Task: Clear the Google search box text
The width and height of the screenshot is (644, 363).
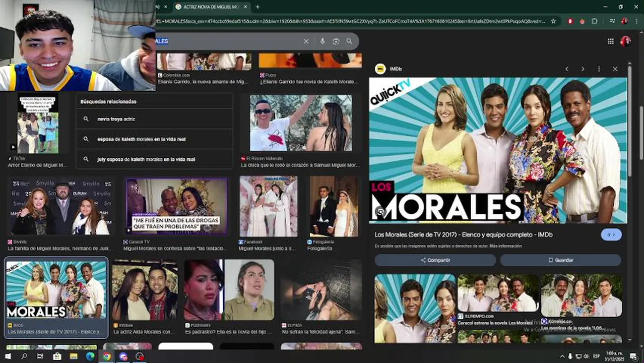Action: (x=306, y=41)
